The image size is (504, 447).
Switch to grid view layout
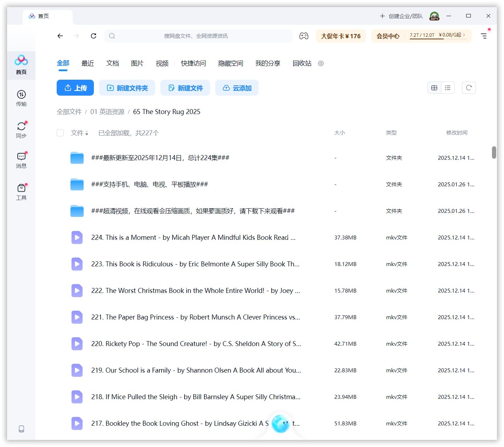[434, 87]
